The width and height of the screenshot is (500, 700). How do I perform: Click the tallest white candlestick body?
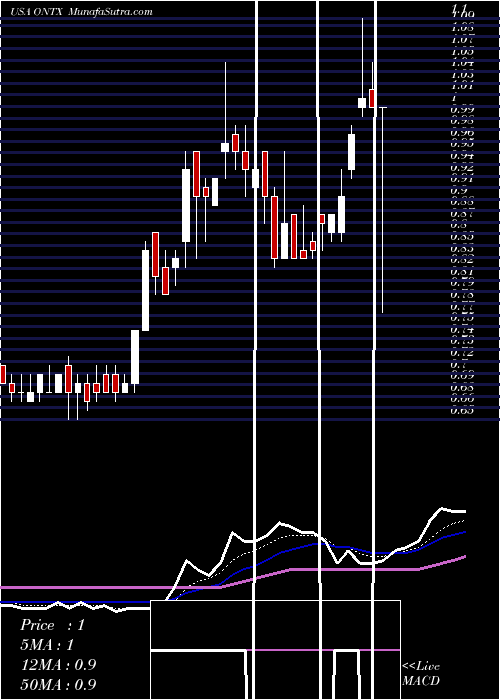coord(146,290)
